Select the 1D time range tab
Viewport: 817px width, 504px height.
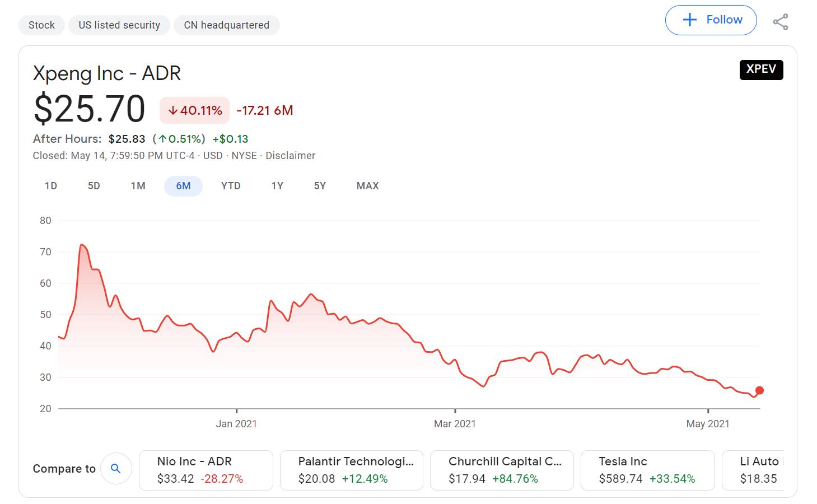tap(51, 186)
